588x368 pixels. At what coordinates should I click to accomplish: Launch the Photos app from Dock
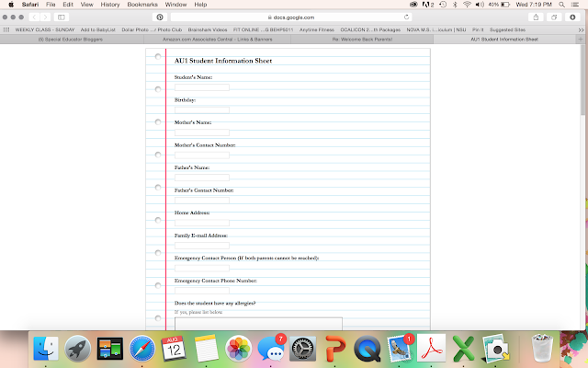pyautogui.click(x=238, y=349)
